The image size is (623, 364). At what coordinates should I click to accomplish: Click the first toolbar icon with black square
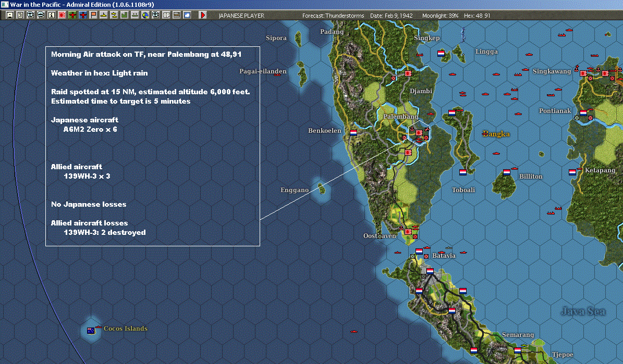9,15
